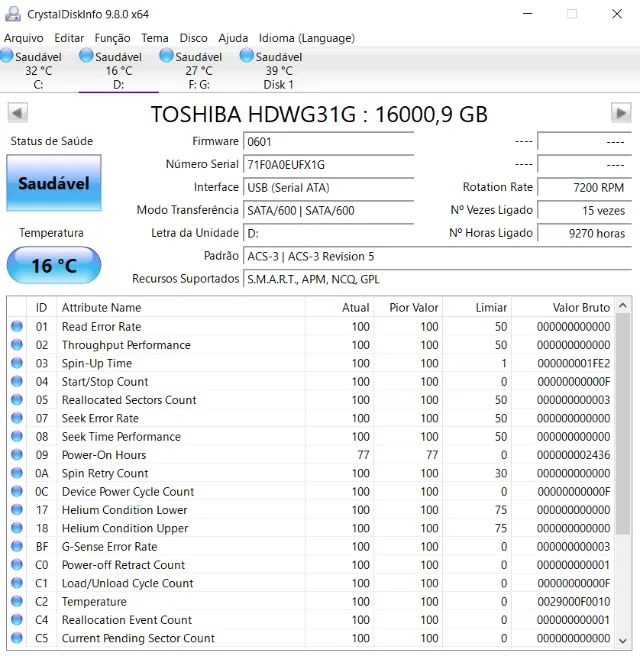Click the serial number field 71F0A0EUFX1G
The width and height of the screenshot is (640, 656).
pyautogui.click(x=328, y=165)
